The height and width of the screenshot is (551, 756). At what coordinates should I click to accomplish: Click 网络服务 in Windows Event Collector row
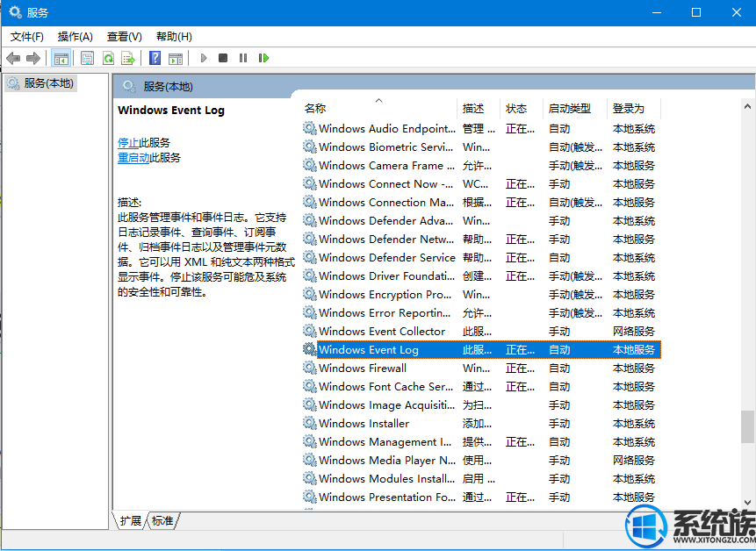tap(634, 332)
